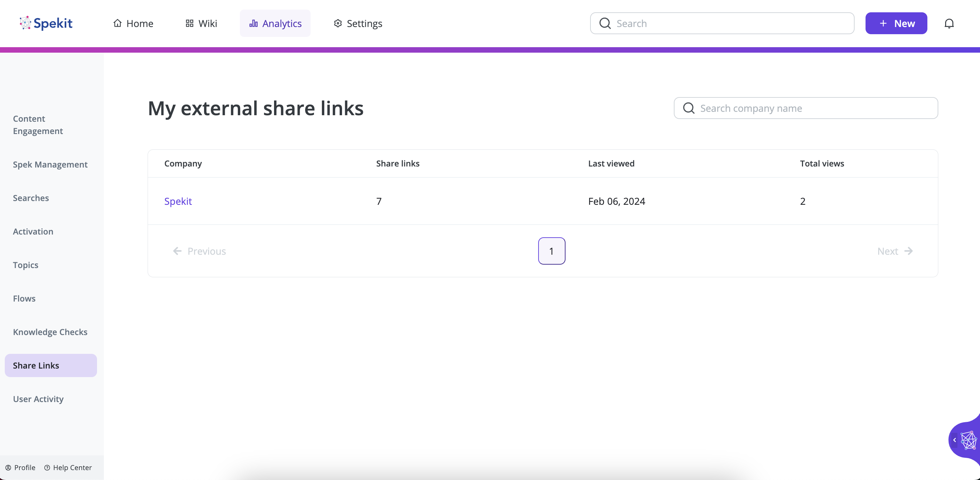Screen dimensions: 980x480
Task: Expand the Spekit sidebar widget chevron
Action: [x=954, y=440]
